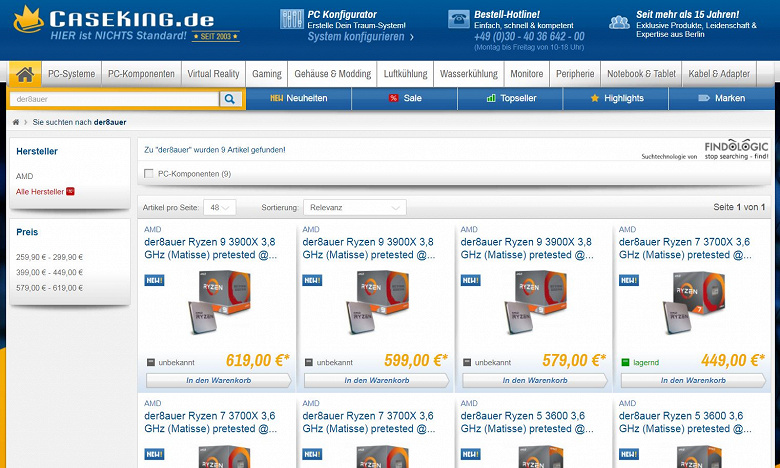Click the 599,00 € price

[416, 360]
